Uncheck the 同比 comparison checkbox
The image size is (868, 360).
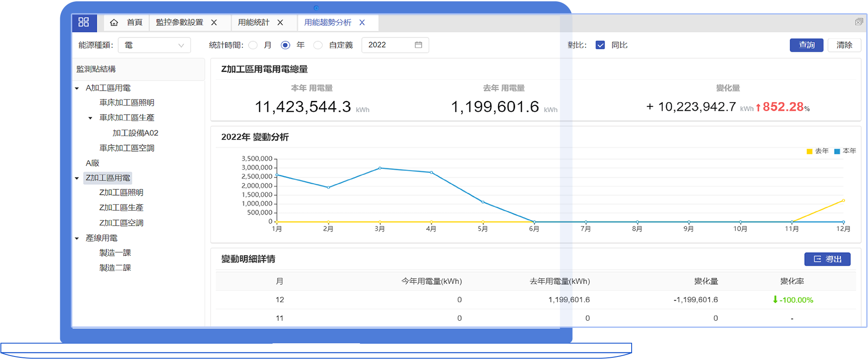pyautogui.click(x=600, y=45)
